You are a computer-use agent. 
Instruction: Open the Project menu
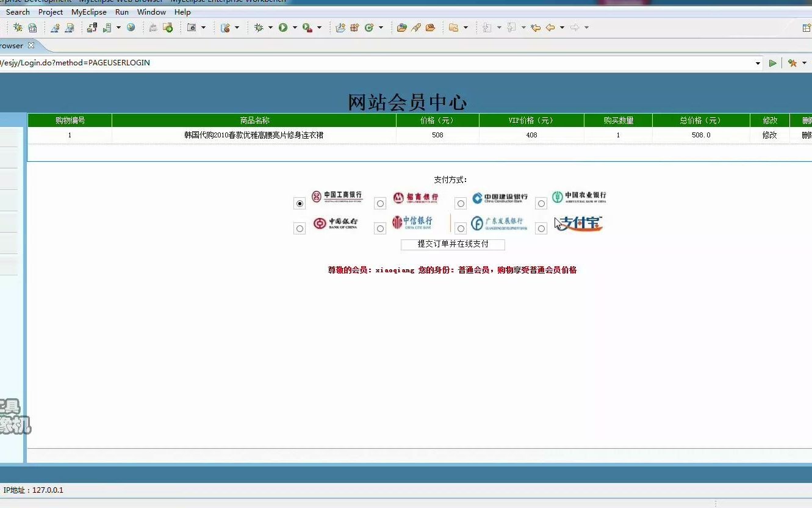pos(51,12)
